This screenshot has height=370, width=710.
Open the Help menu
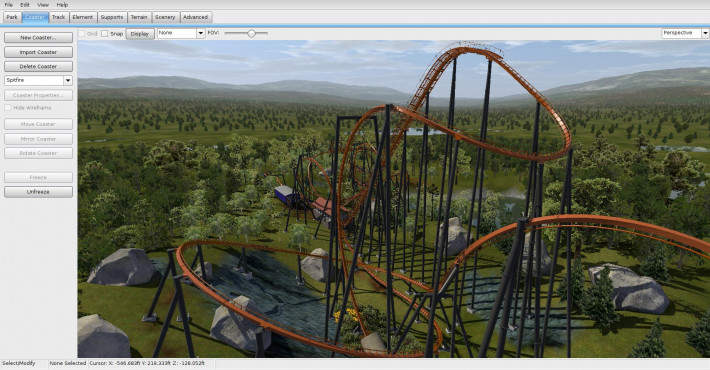tap(62, 5)
